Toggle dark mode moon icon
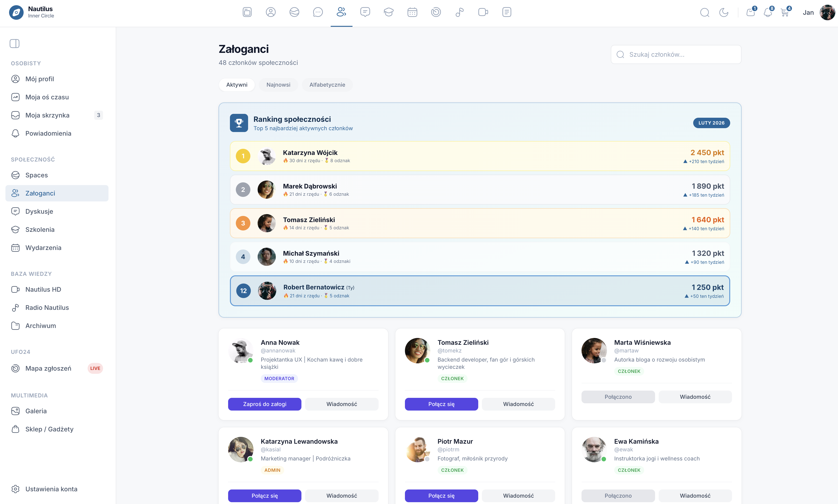838x504 pixels. [x=723, y=12]
